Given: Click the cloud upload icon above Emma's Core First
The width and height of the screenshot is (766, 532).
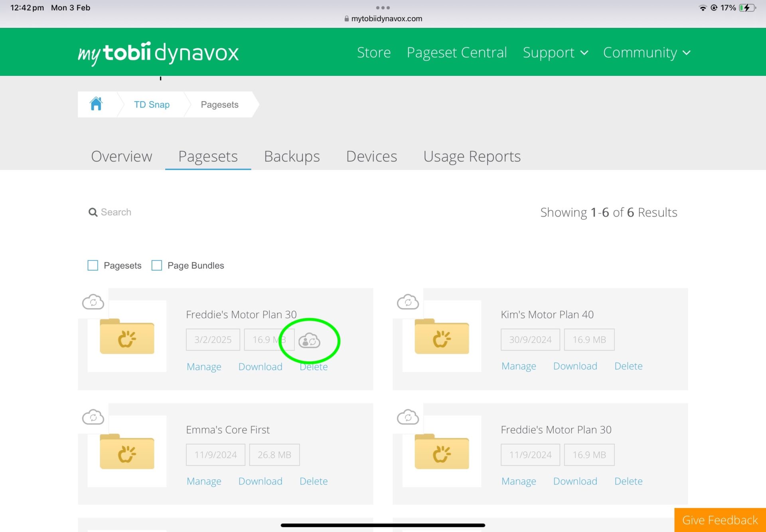Looking at the screenshot, I should (93, 416).
